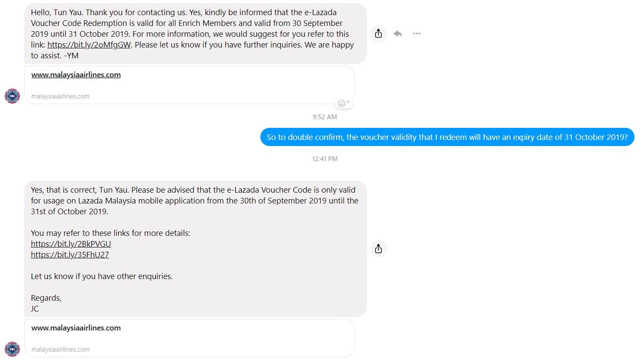The height and width of the screenshot is (362, 644).
Task: Open www.malaysiaairlines.com title in second preview card
Action: [76, 328]
